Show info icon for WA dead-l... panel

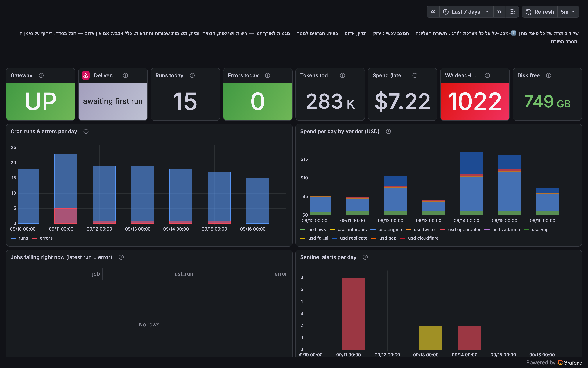point(487,75)
